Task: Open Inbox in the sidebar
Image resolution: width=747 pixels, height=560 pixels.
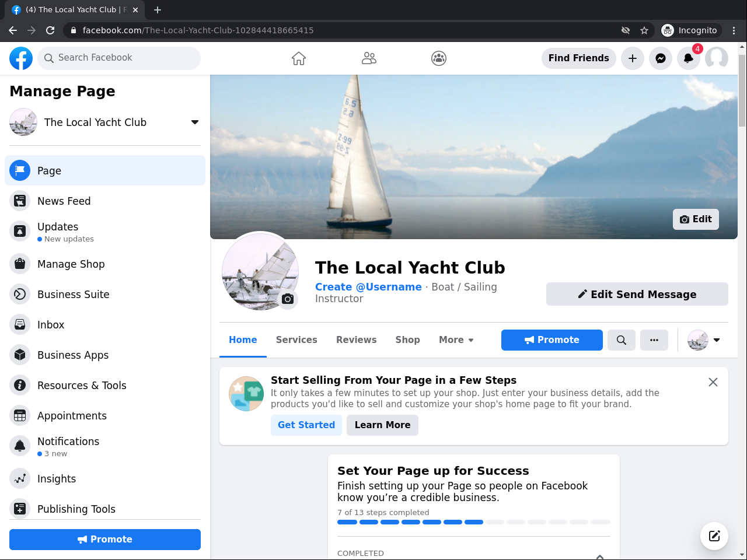Action: pyautogui.click(x=105, y=324)
